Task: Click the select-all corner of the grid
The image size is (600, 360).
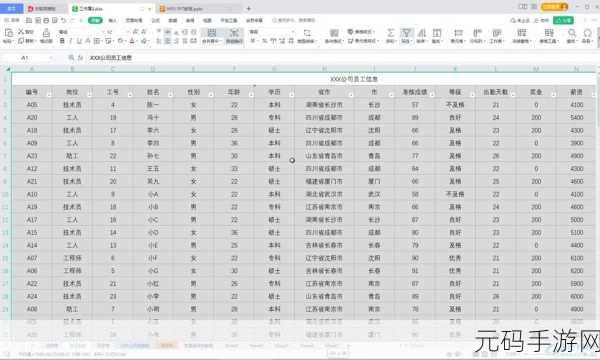Action: click(x=7, y=69)
